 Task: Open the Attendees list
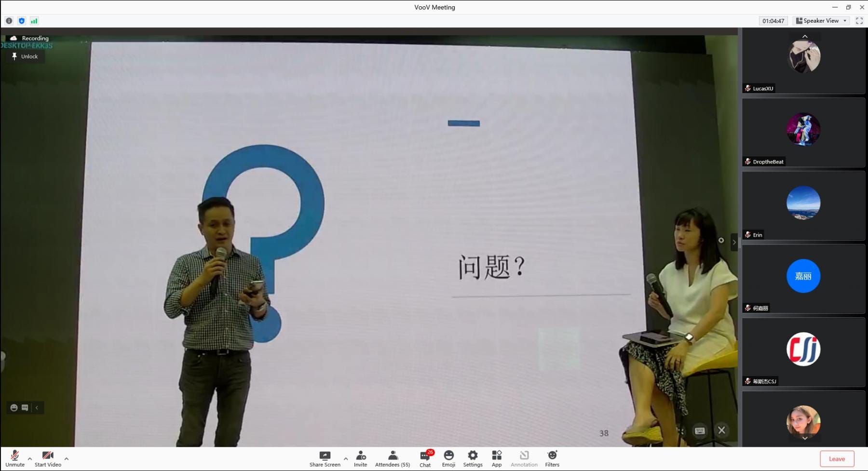(393, 458)
